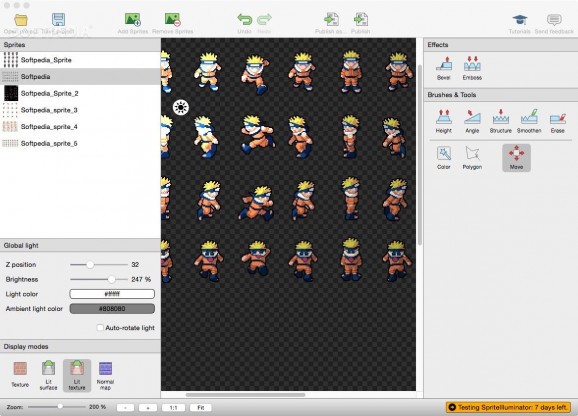
Task: Click the Fit zoom button
Action: coord(201,408)
